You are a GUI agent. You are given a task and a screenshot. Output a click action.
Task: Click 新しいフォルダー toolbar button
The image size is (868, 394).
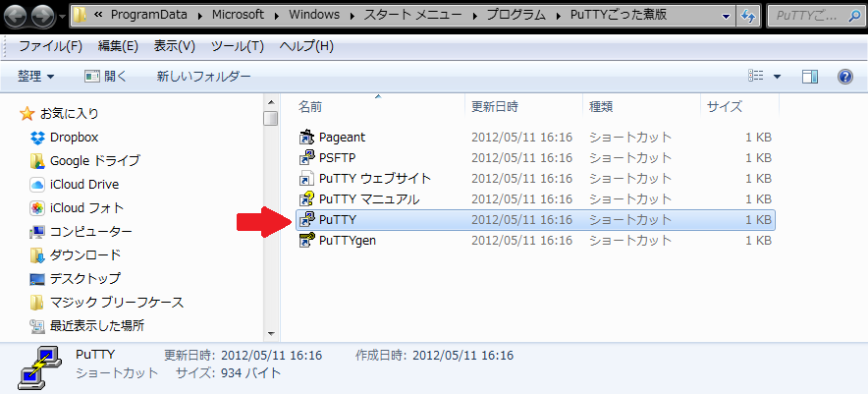pos(203,77)
